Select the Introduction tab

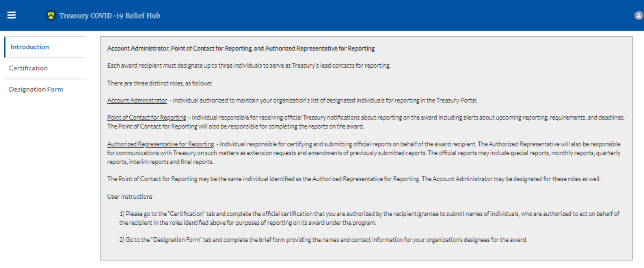click(45, 47)
